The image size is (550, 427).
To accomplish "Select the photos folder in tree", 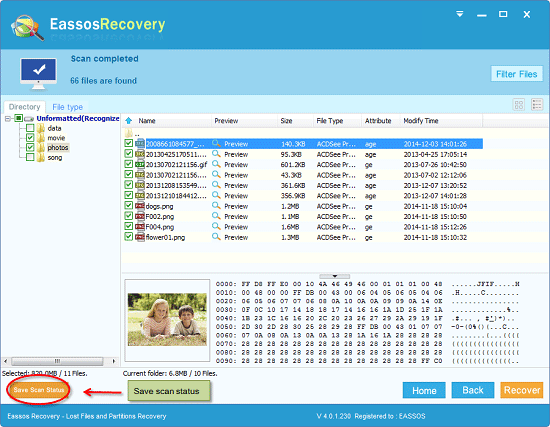I will [58, 147].
